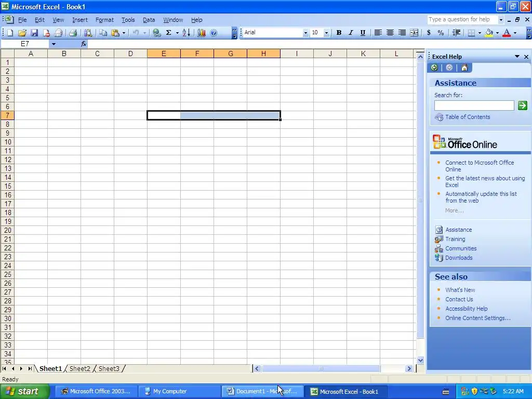The image size is (532, 399).
Task: Click the blue Help question mark icon
Action: point(214,33)
